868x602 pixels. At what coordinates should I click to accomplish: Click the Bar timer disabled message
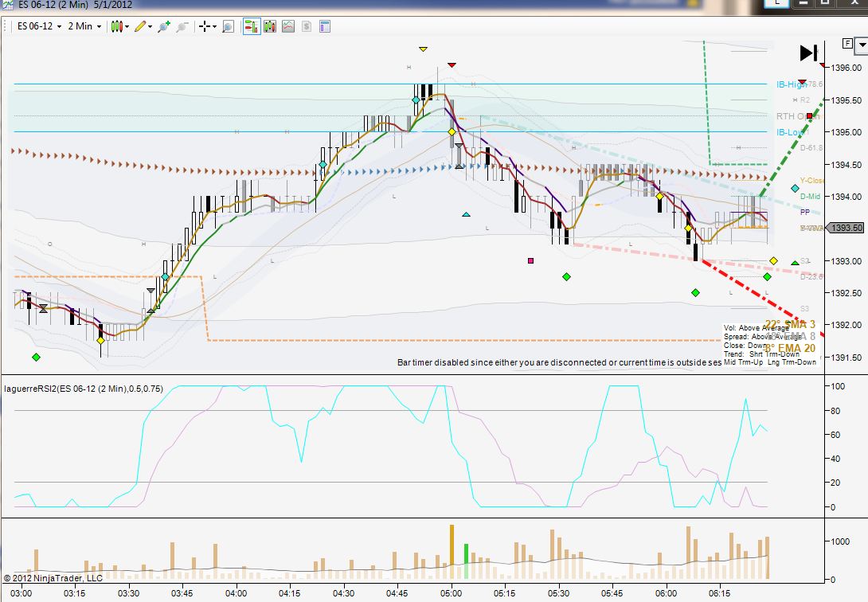pos(559,362)
